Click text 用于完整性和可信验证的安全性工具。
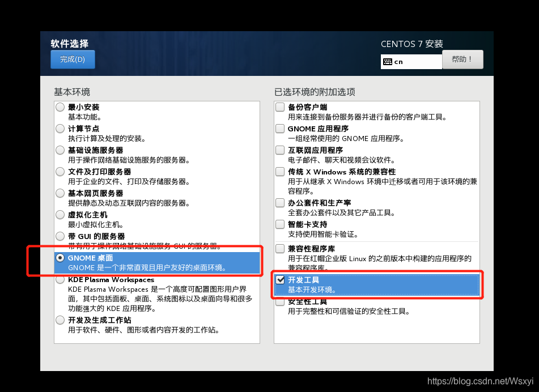Screen dimensions: 539x392 pyautogui.click(x=349, y=312)
